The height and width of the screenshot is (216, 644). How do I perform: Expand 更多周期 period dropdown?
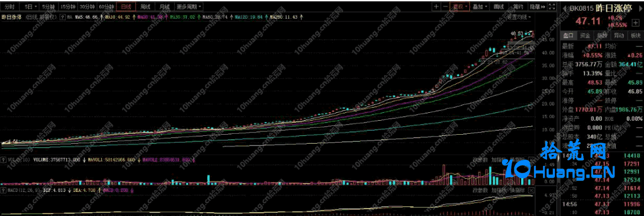click(x=189, y=7)
